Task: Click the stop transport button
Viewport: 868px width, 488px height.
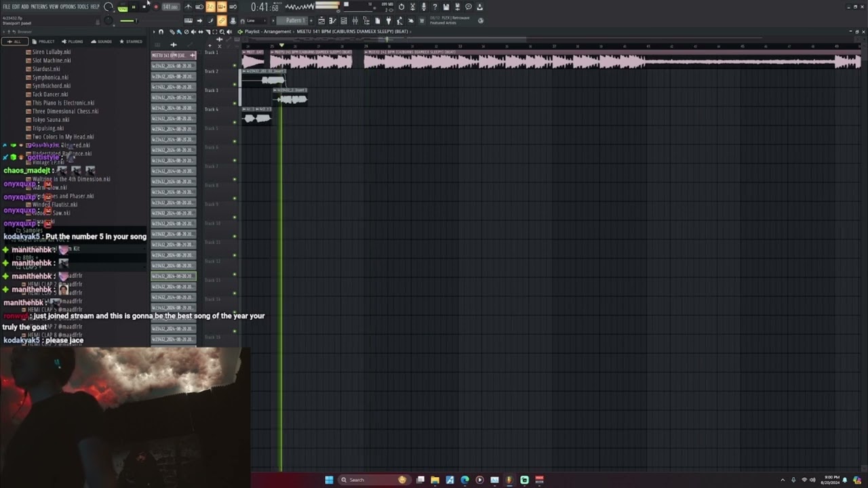Action: pos(144,7)
